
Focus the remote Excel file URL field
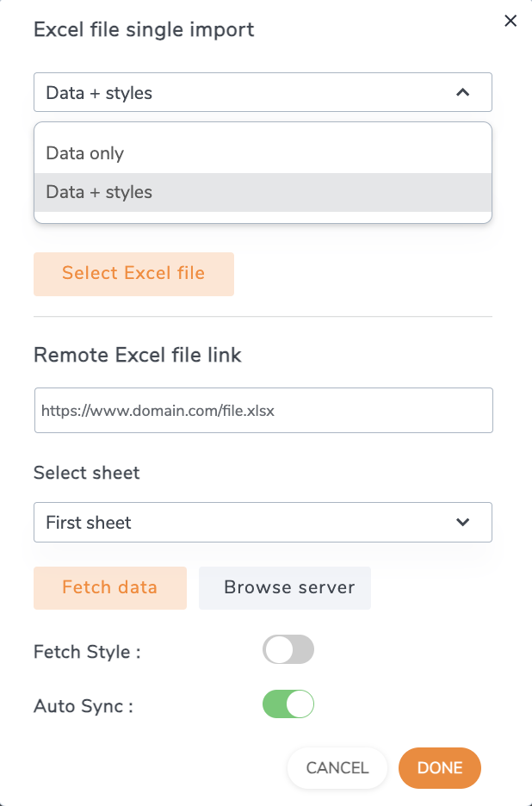(x=263, y=411)
